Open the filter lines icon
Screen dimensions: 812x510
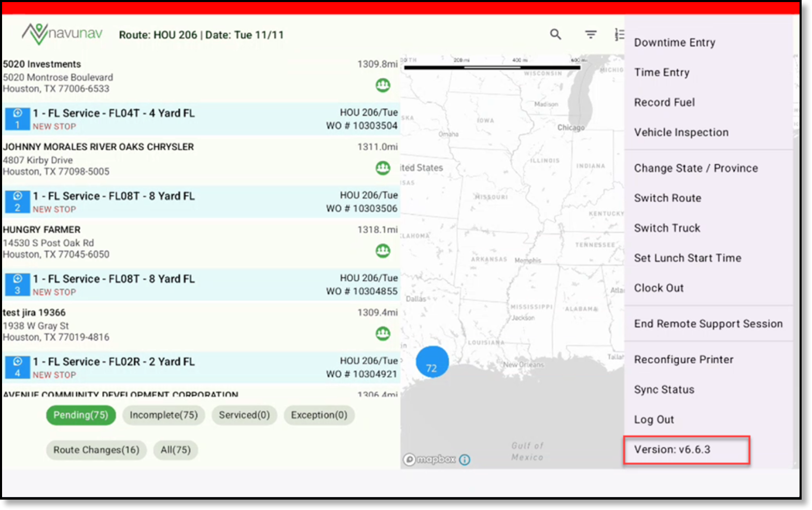591,34
